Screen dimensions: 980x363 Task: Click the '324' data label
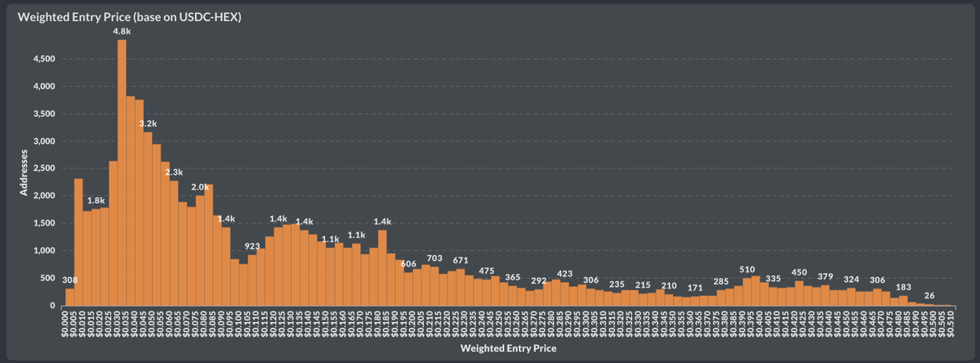852,280
